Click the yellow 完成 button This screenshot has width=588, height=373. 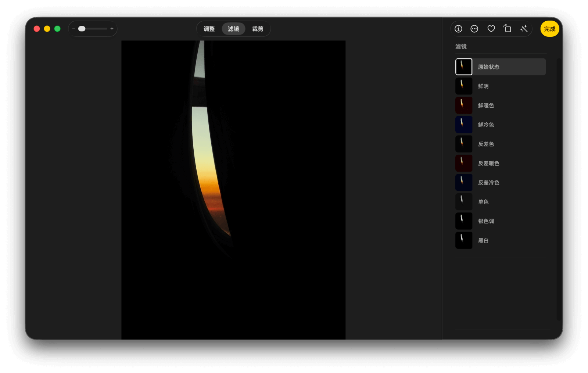(549, 29)
